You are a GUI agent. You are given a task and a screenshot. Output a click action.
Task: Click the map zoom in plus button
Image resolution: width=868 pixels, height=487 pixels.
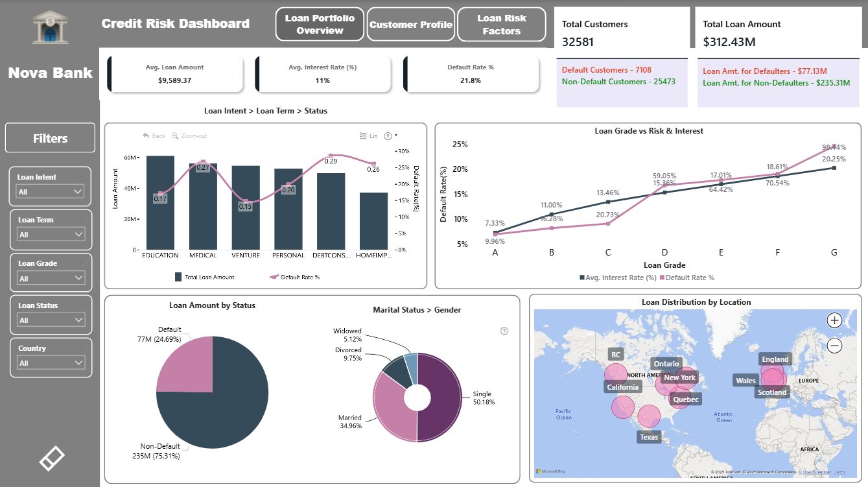(x=834, y=320)
